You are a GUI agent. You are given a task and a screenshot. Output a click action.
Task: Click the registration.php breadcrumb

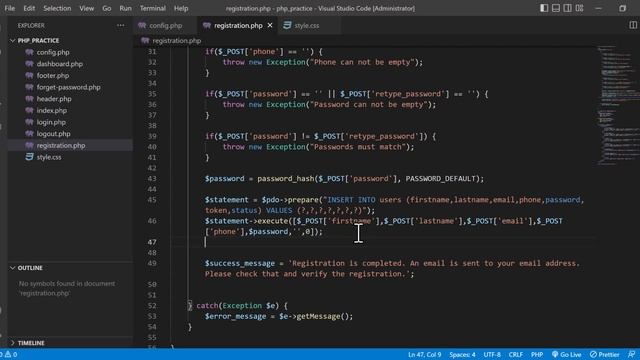click(x=176, y=40)
